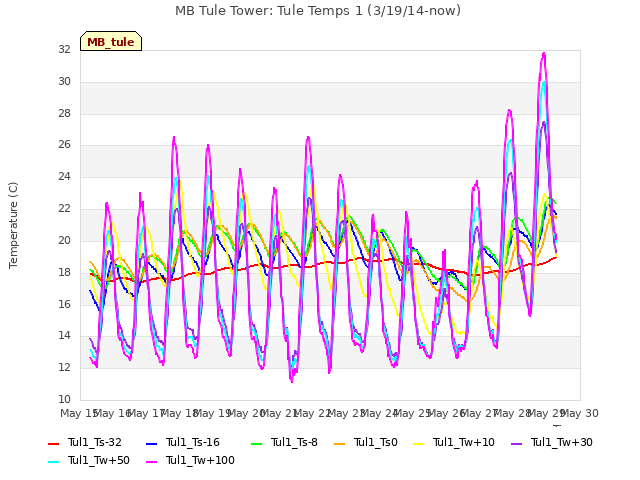640x480 pixels.
Task: Click the y-axis value 28
Action: point(64,113)
